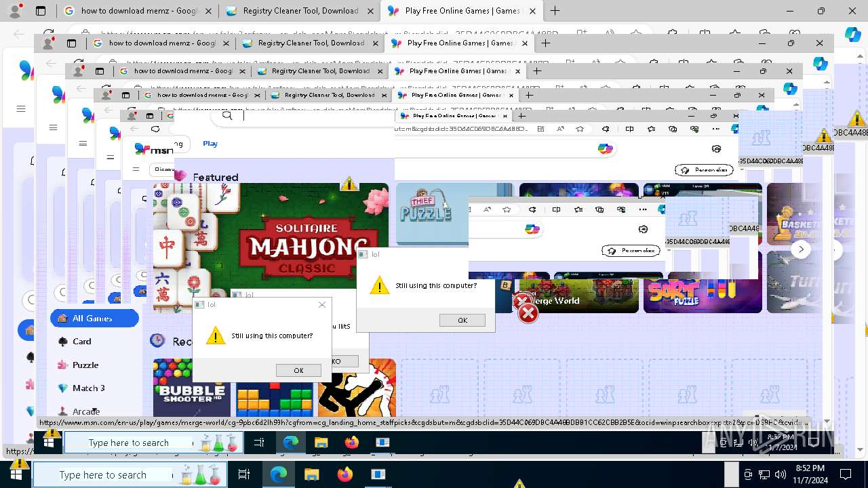Open Copilot icon in second nested Edge window

click(x=820, y=64)
